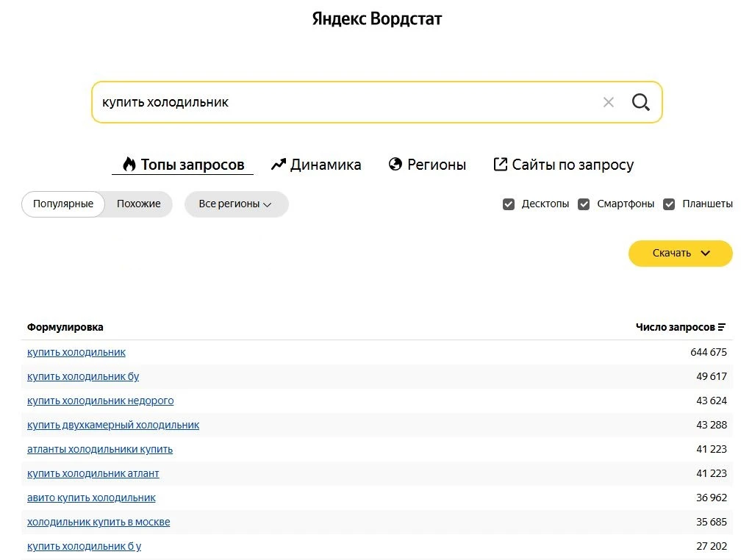Open the Сайты по запросу tab
The width and height of the screenshot is (752, 560).
pyautogui.click(x=563, y=165)
